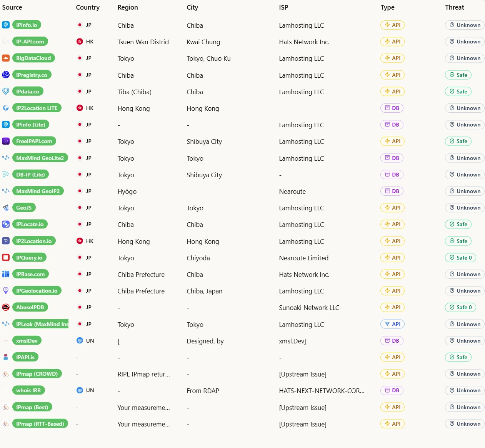Select the "Kwai Chung" city cell
The image size is (485, 448).
click(203, 42)
